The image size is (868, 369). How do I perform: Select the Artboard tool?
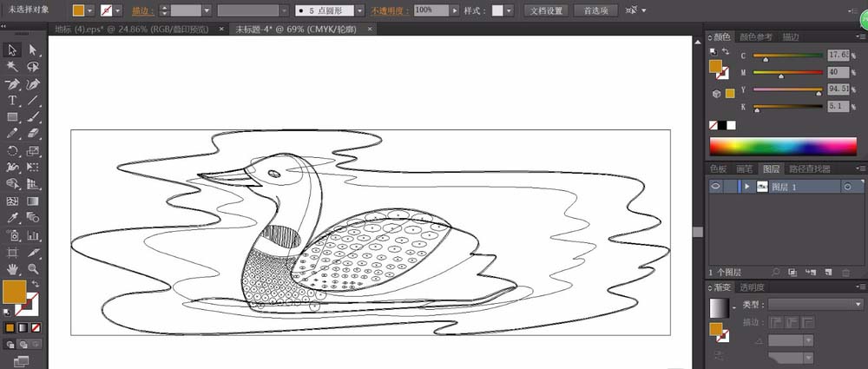pyautogui.click(x=12, y=253)
